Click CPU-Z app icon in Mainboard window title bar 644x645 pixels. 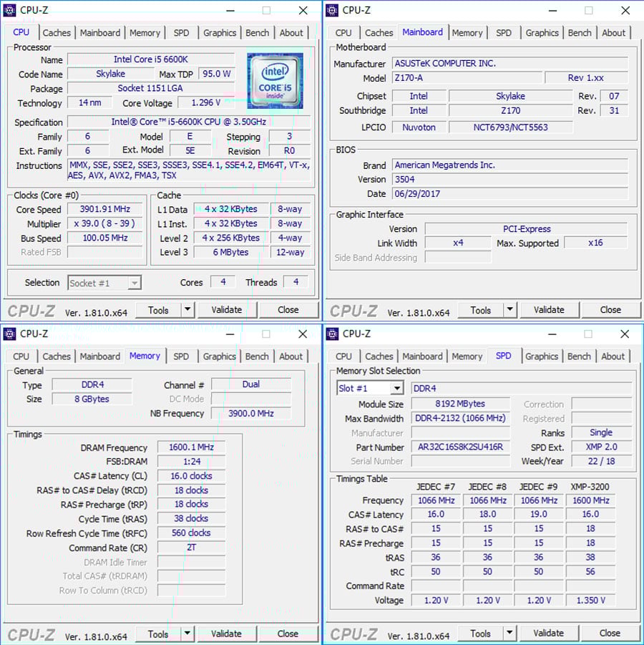[332, 10]
